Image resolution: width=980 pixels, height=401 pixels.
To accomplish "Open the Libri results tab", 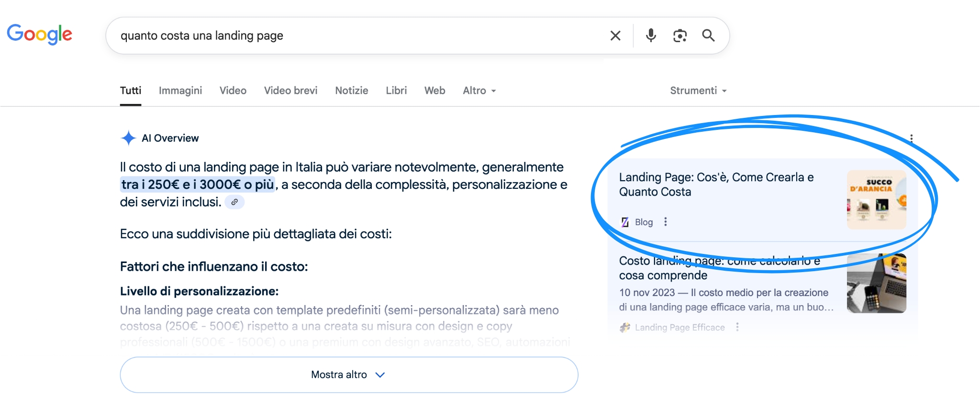I will coord(396,91).
